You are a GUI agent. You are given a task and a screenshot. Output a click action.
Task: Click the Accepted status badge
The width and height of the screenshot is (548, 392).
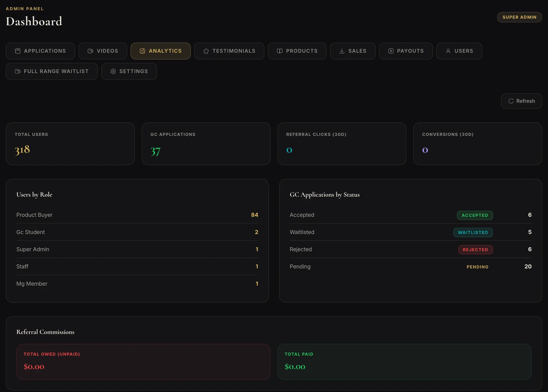[x=475, y=215]
